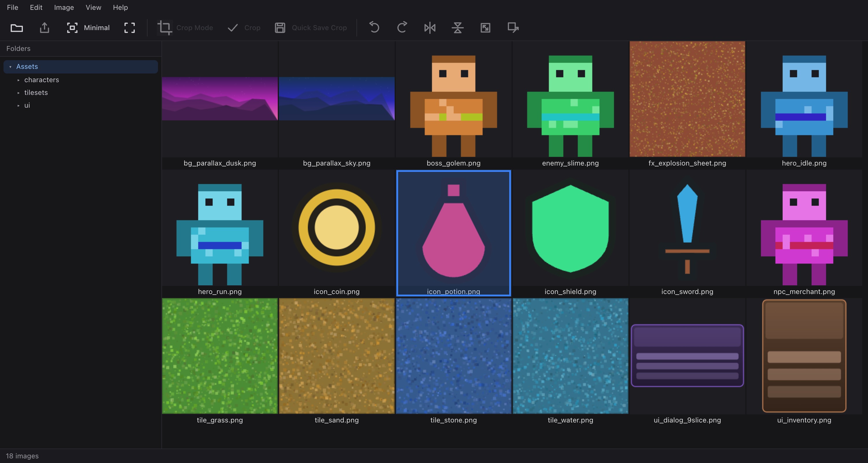Click the Quick Save Crop label
Viewport: 868px width, 463px height.
[x=319, y=27]
